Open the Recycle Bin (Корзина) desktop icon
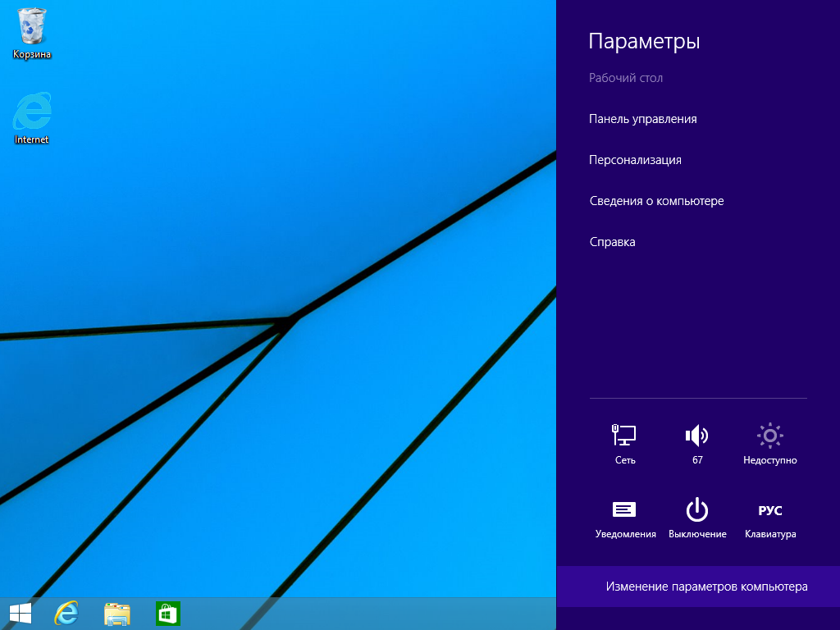The height and width of the screenshot is (630, 840). 32,33
